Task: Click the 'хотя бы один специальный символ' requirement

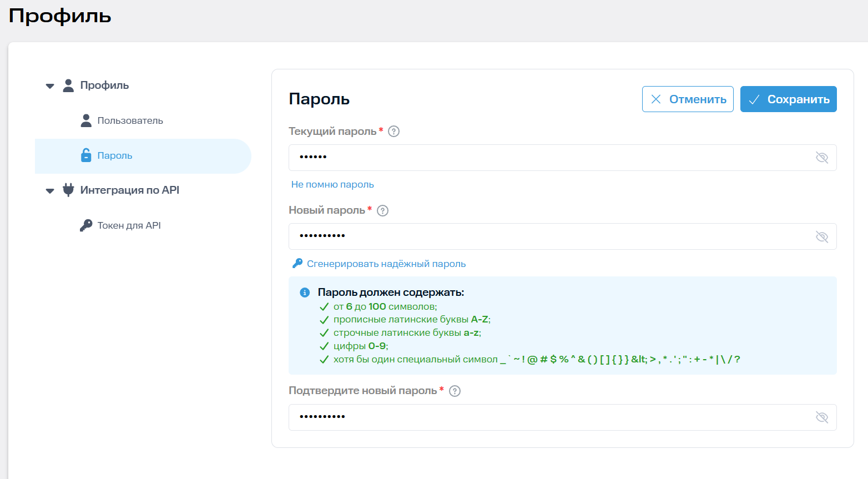Action: [537, 360]
